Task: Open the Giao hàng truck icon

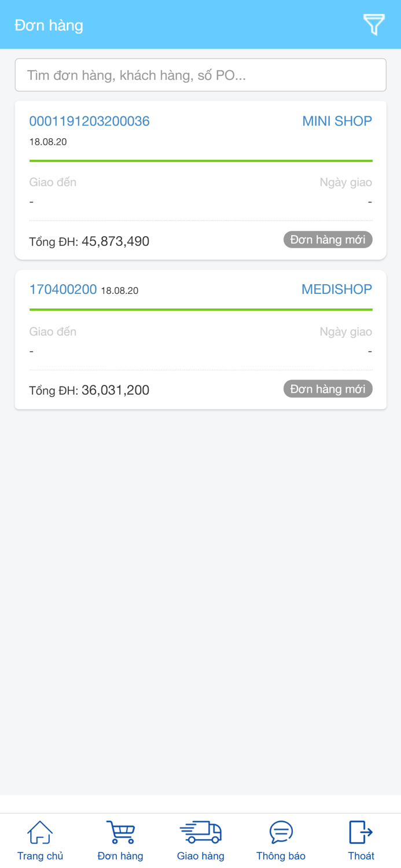Action: click(200, 833)
